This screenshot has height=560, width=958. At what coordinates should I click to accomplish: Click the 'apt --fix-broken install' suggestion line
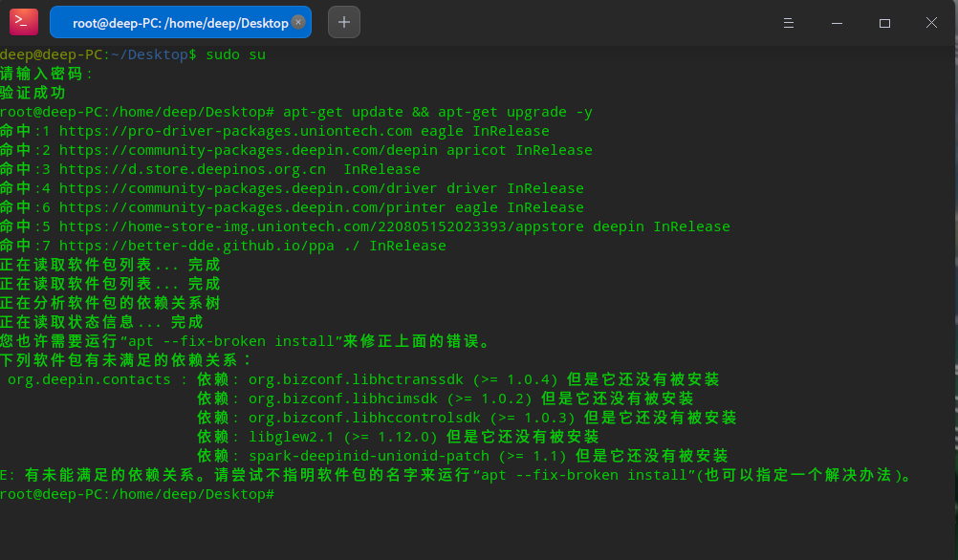point(245,341)
